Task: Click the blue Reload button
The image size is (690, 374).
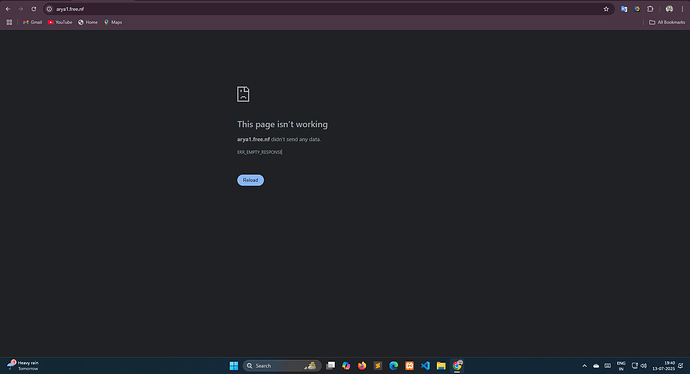Action: click(250, 180)
